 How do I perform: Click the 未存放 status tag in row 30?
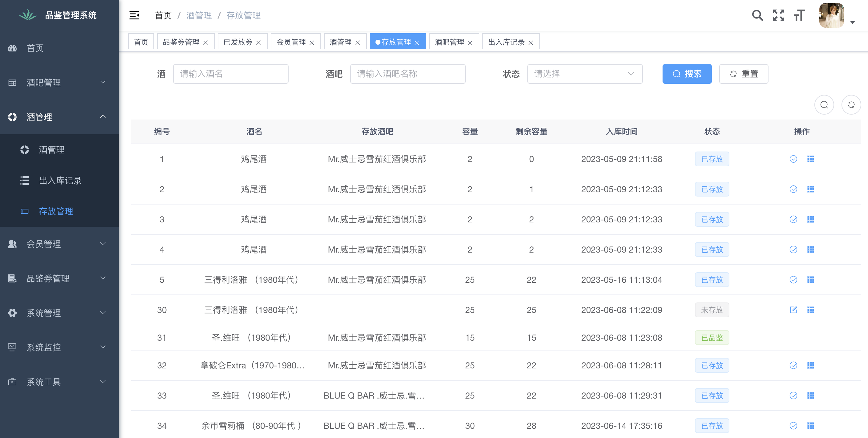click(x=712, y=310)
